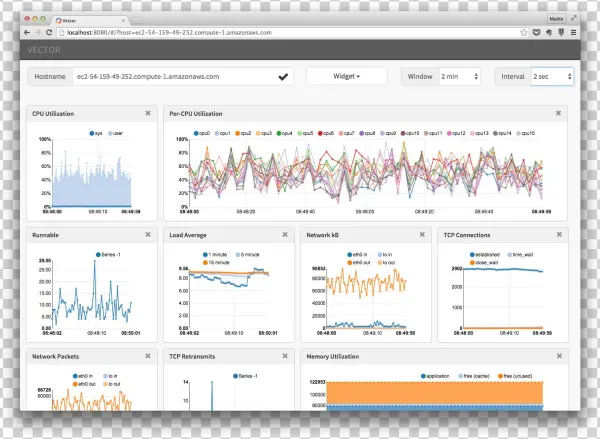Screen dimensions: 600x439
Task: Toggle application series in Memory Utilization
Action: [x=435, y=376]
